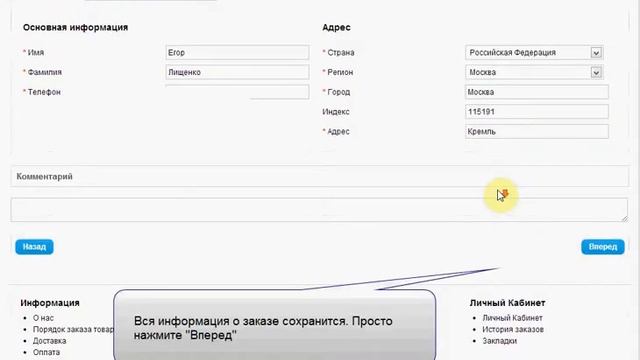Click the Телефон field label
This screenshot has height=360, width=640.
[x=44, y=92]
